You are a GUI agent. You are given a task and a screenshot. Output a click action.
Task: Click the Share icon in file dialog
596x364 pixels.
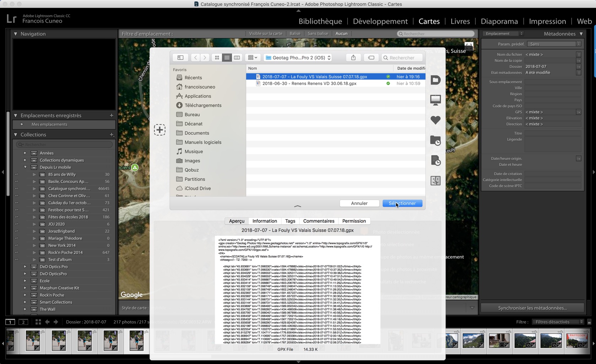click(353, 58)
